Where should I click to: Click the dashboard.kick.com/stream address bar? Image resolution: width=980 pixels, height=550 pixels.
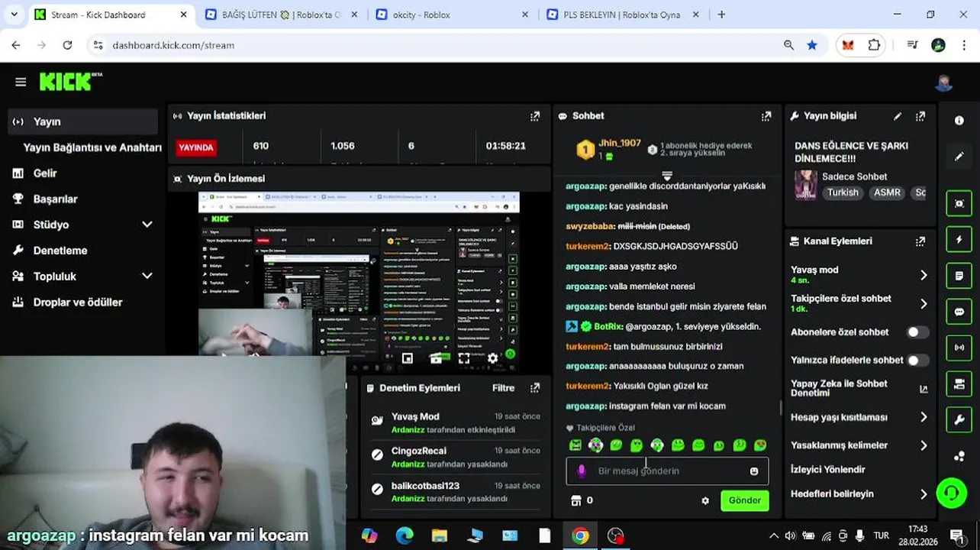pos(443,45)
